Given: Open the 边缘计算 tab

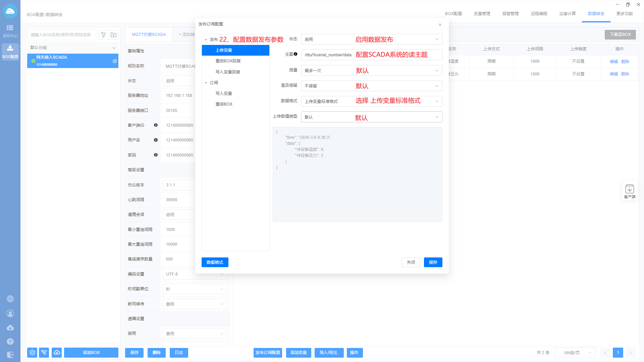Looking at the screenshot, I should click(x=567, y=14).
